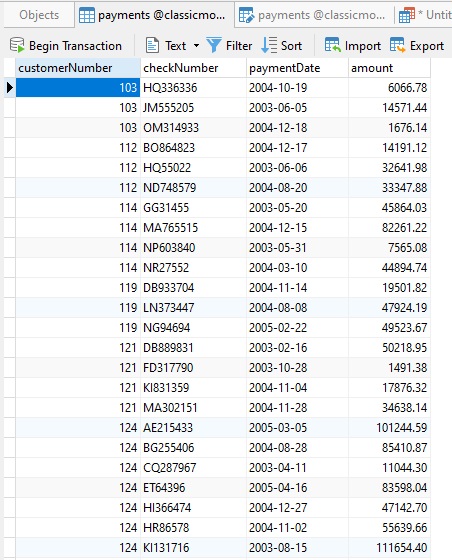Click the Begin Transaction database icon
Screen dimensions: 452x560
(x=17, y=45)
